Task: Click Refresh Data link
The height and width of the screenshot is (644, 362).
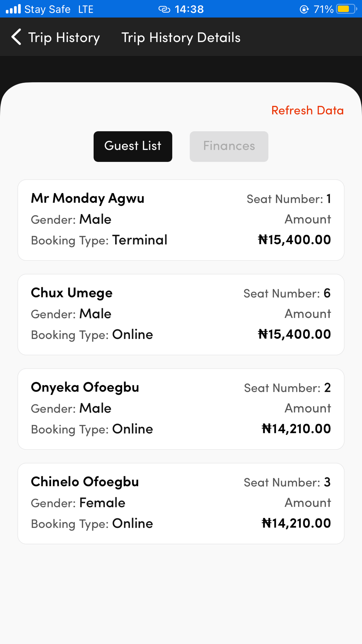Action: [307, 110]
